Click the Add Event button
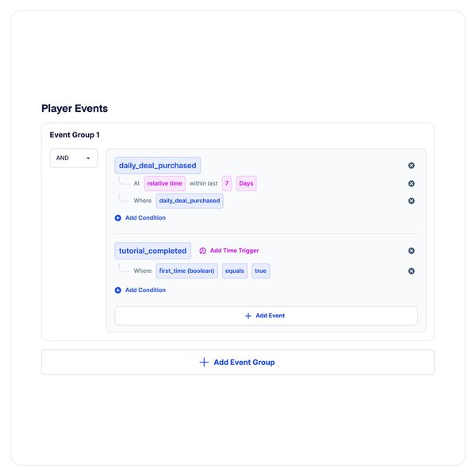476x476 pixels. (266, 316)
